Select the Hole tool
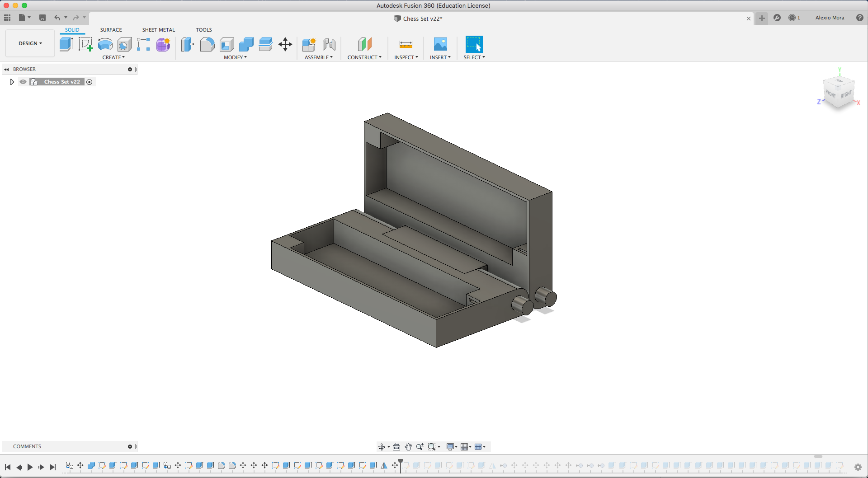The image size is (868, 478). tap(124, 44)
